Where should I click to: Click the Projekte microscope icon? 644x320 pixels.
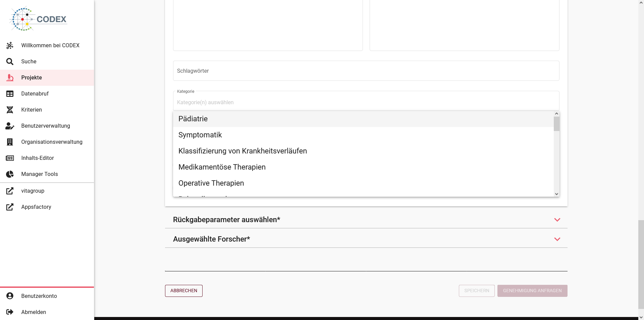[10, 77]
